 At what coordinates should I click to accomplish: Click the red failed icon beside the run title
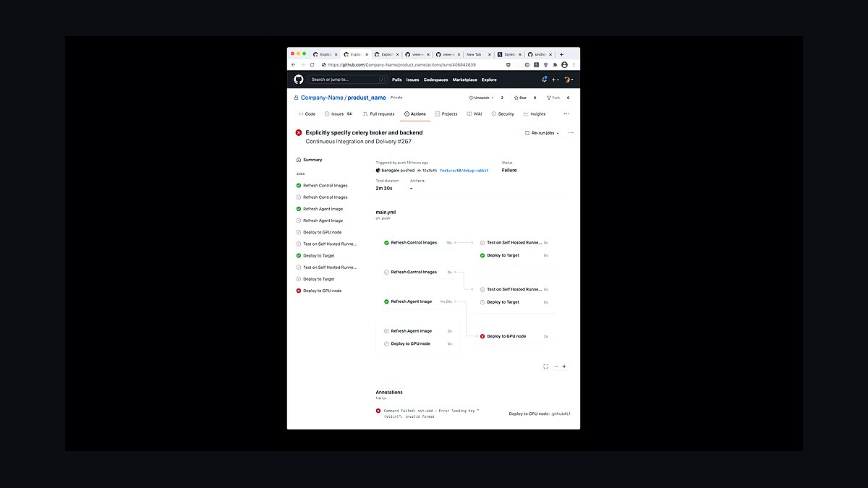coord(299,133)
